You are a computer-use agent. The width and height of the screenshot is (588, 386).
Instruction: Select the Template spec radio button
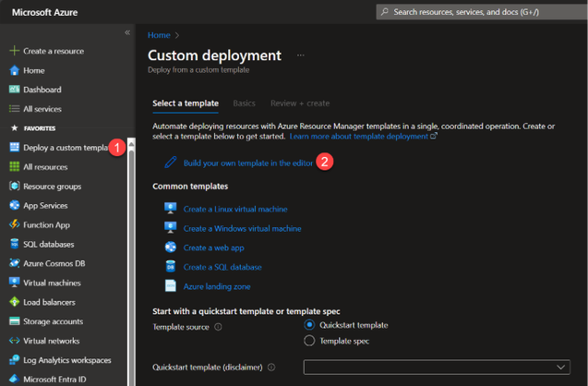pos(309,341)
